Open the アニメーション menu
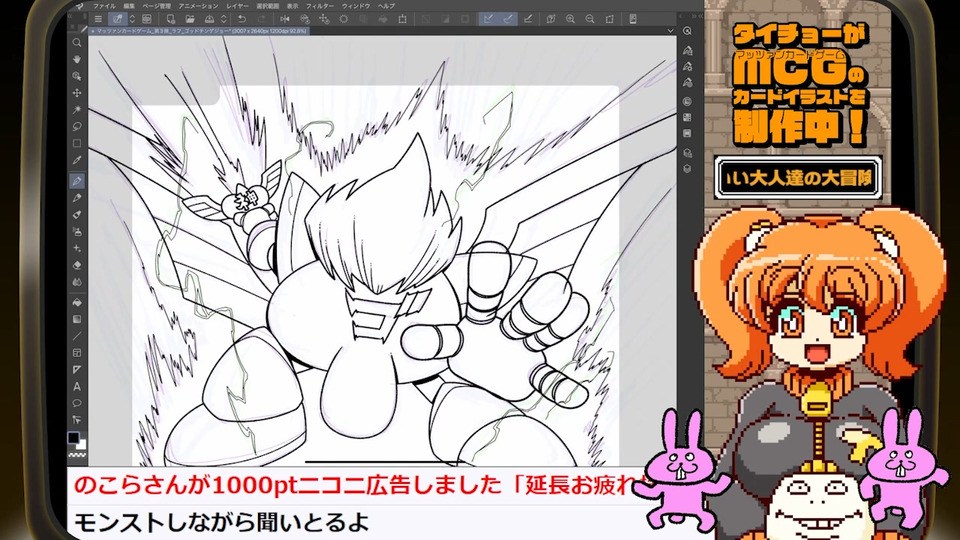This screenshot has width=960, height=540. click(198, 6)
